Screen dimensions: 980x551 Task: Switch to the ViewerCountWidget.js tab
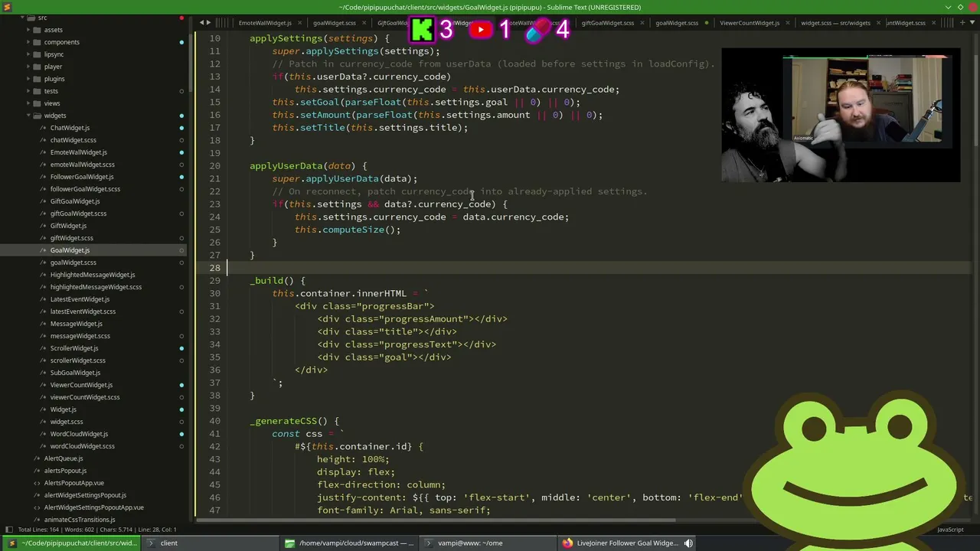[750, 23]
